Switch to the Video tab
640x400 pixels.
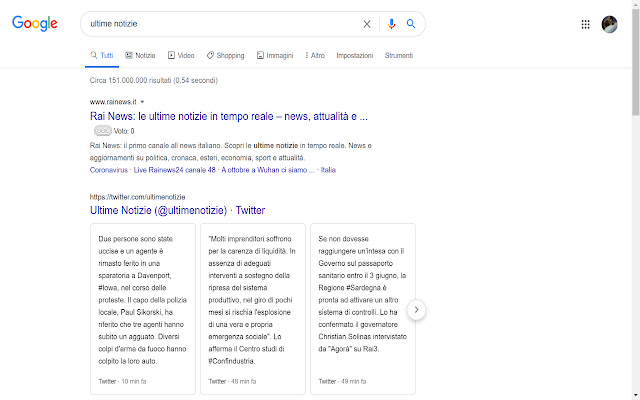[x=181, y=56]
